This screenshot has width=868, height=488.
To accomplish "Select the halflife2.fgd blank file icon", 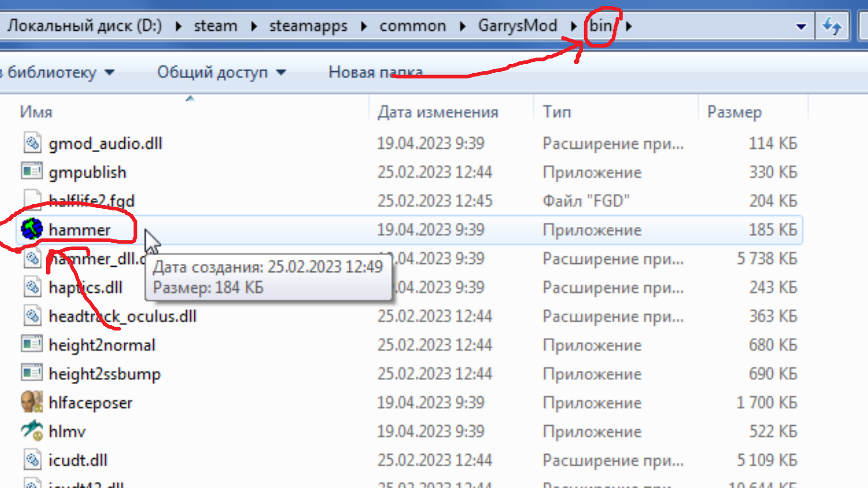I will coord(32,200).
